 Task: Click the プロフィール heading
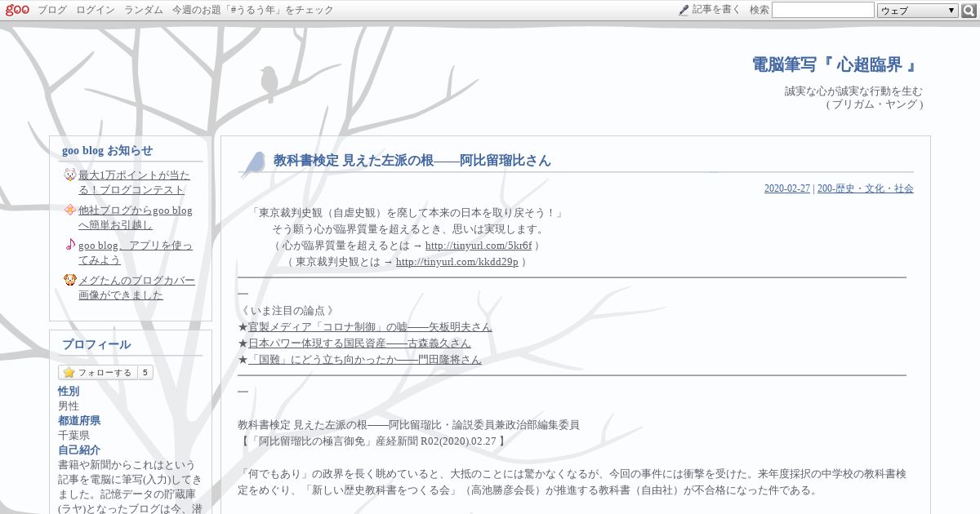click(96, 345)
